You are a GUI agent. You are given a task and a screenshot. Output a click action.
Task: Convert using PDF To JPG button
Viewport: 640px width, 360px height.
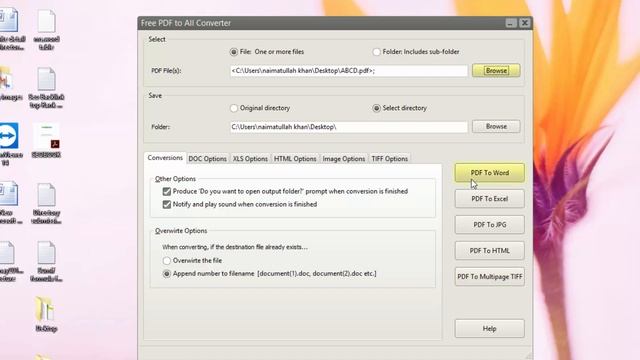pyautogui.click(x=489, y=225)
